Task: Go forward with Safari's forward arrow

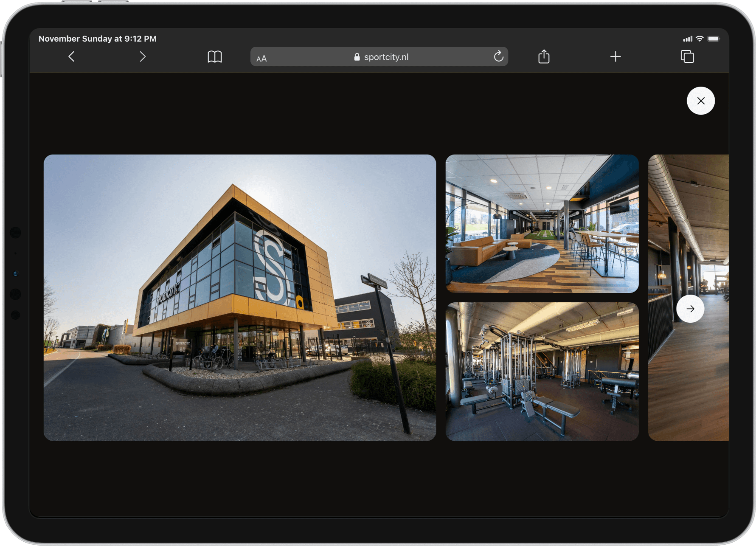Action: (143, 56)
